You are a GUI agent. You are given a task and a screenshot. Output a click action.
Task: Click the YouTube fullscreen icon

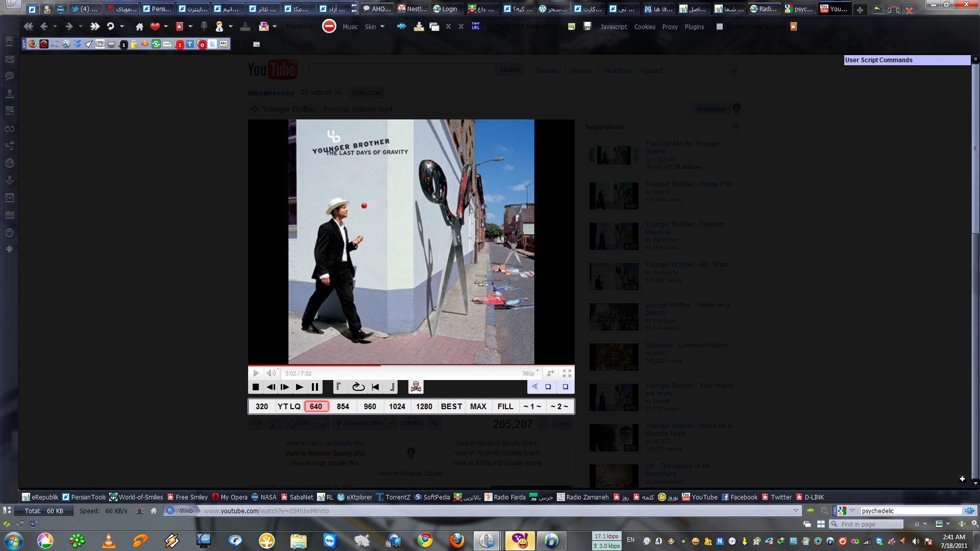point(567,373)
